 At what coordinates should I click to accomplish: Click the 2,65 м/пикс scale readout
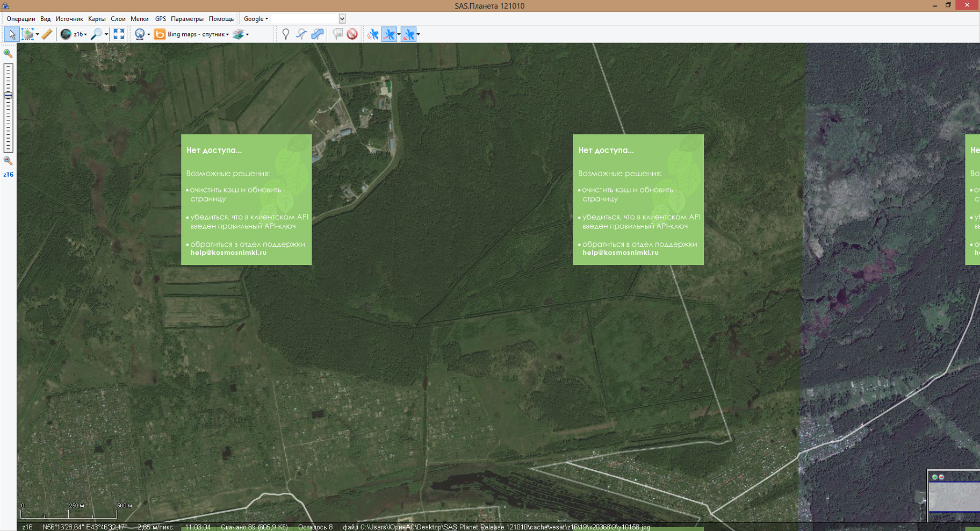point(156,527)
